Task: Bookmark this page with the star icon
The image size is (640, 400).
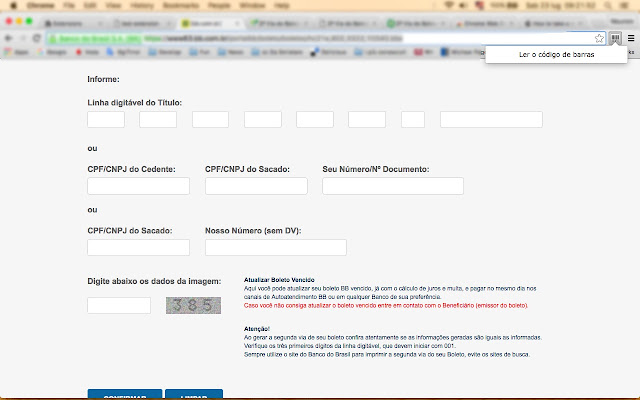Action: click(599, 38)
